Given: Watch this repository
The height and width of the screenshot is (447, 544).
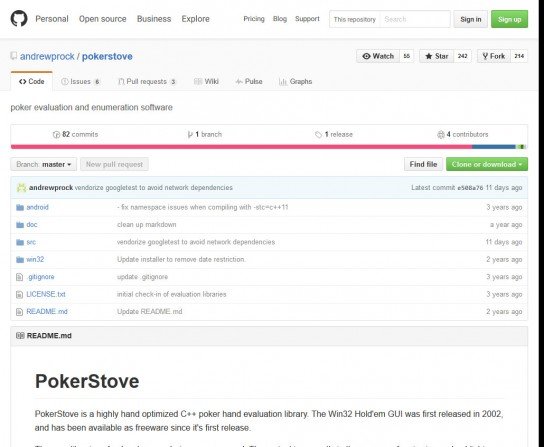Looking at the screenshot, I should (378, 56).
